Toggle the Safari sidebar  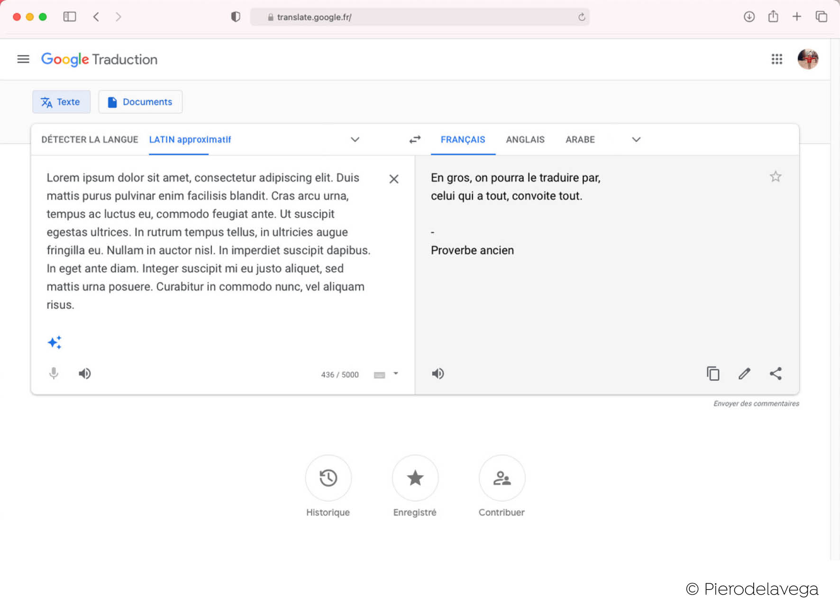coord(70,17)
